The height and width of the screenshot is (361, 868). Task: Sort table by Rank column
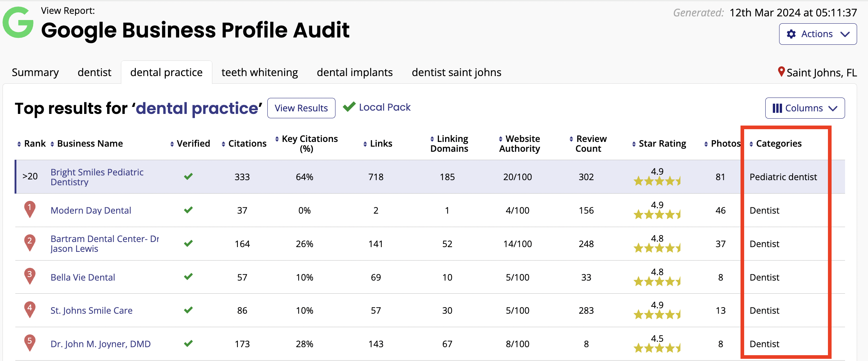click(32, 144)
